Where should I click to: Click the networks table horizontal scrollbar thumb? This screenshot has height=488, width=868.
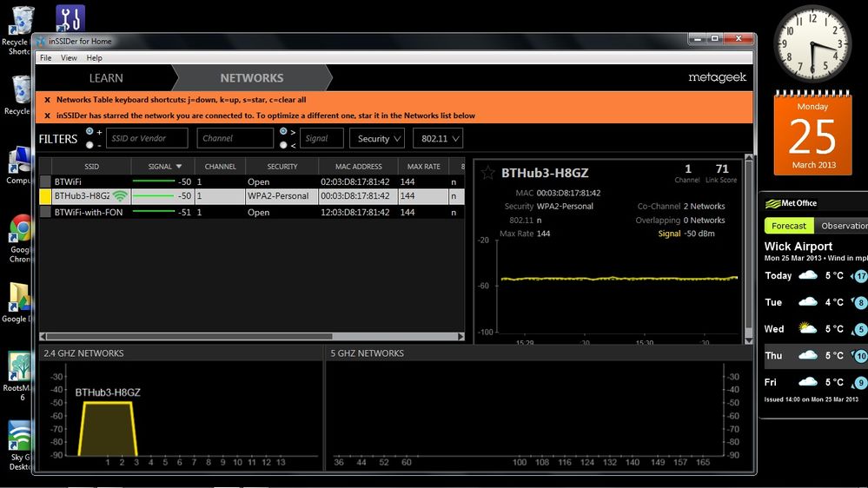point(189,336)
